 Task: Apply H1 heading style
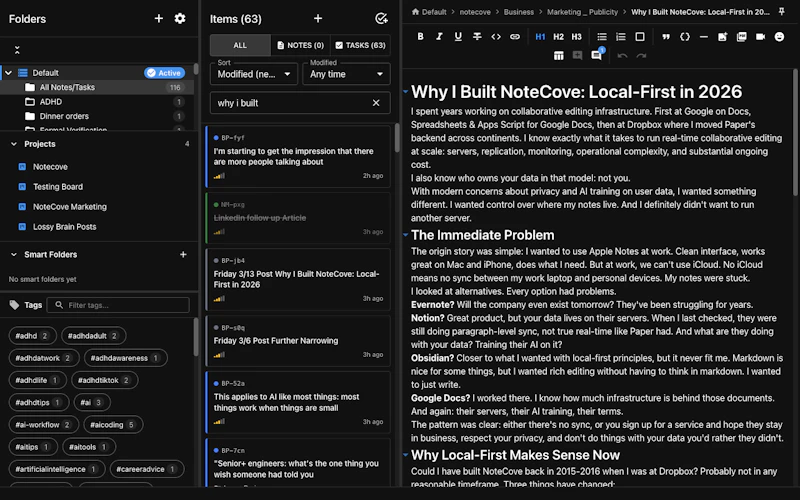coord(540,36)
